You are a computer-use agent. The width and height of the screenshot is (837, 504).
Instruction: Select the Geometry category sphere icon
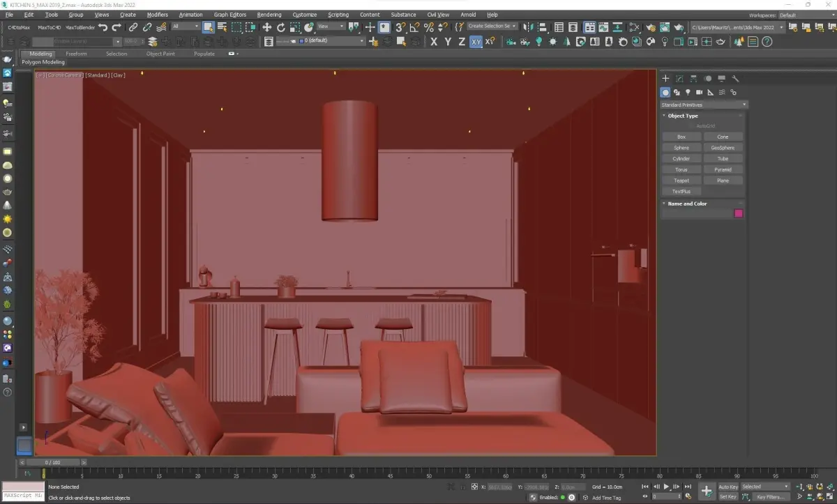[x=665, y=92]
